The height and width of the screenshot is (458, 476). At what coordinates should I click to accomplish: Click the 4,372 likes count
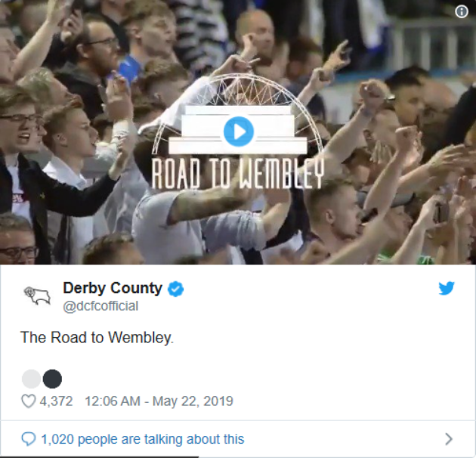tap(56, 401)
